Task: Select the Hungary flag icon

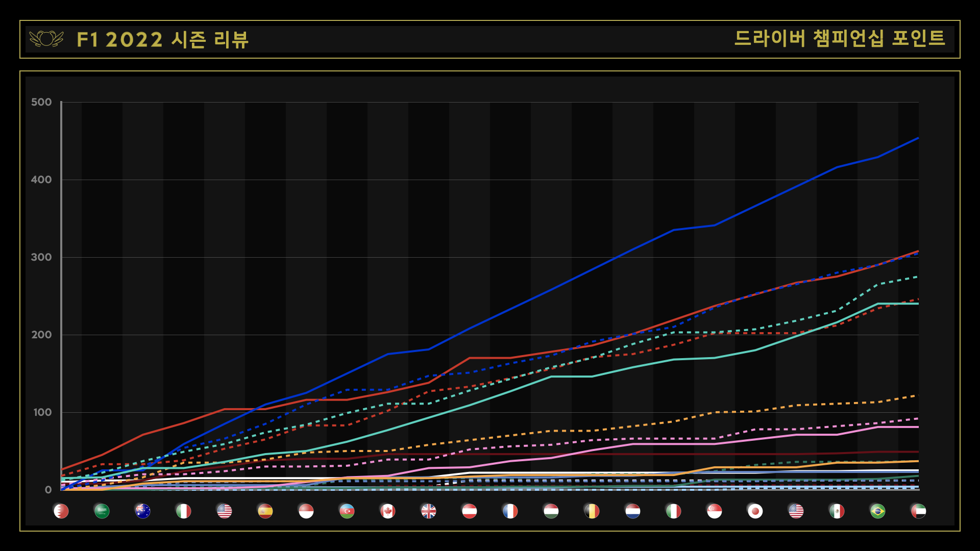Action: click(x=551, y=511)
